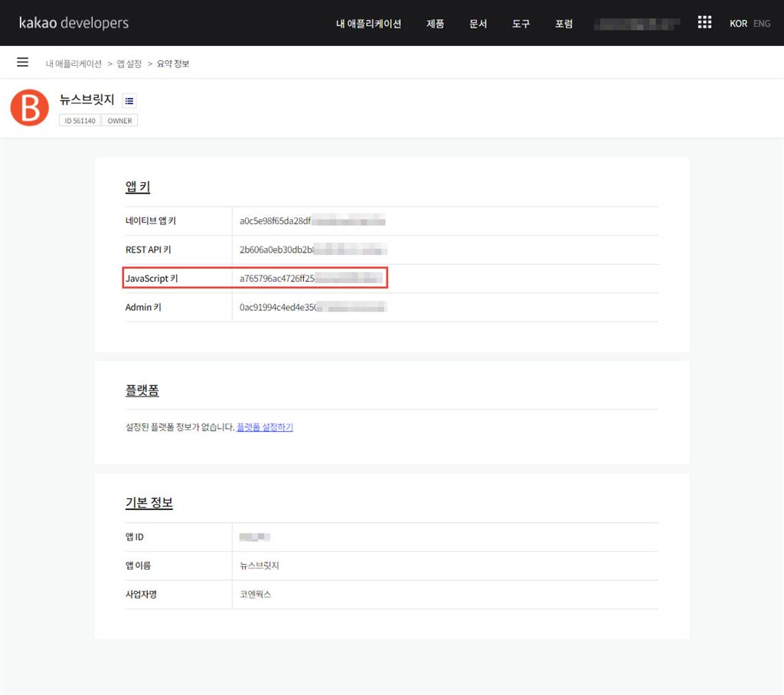Screen dimensions: 784x695
Task: Select the JavaScript 키 label
Action: [152, 278]
